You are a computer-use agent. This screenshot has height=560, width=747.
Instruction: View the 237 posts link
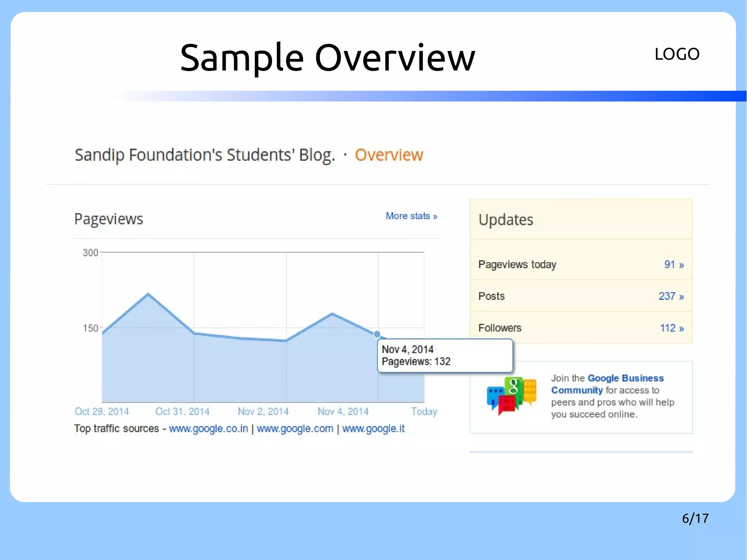pyautogui.click(x=671, y=296)
